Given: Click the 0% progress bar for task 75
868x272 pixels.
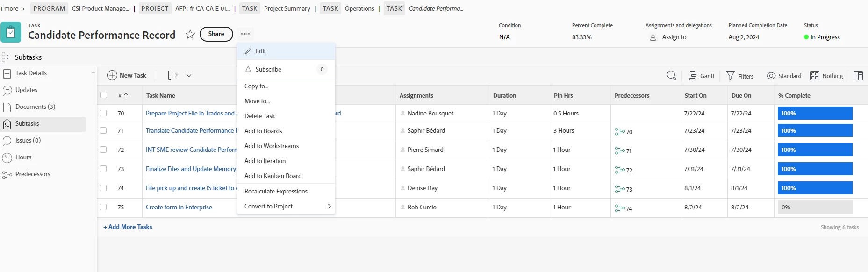Looking at the screenshot, I should (x=815, y=207).
